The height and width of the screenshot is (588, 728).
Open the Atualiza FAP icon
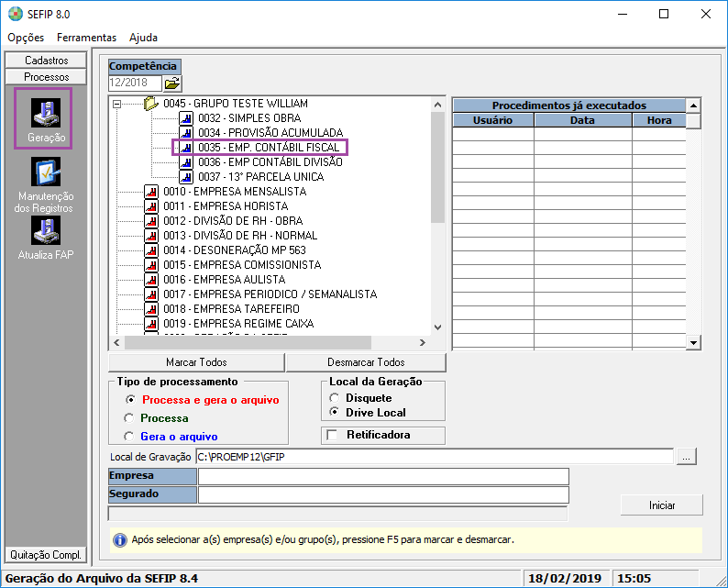(46, 230)
